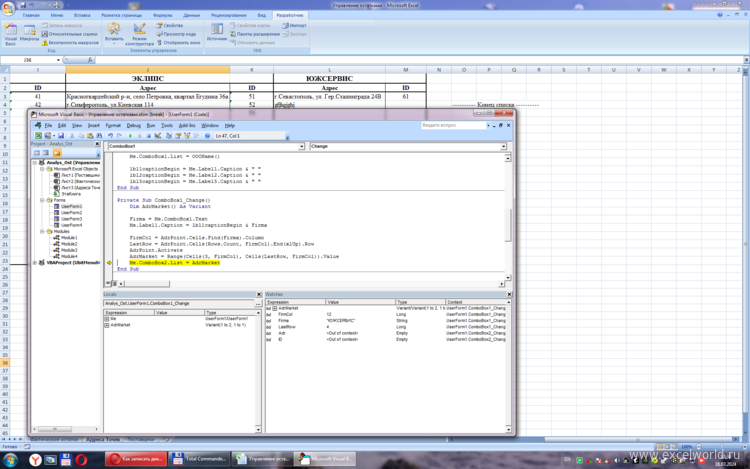Click Отобразить окно in ribbon
This screenshot has height=469, width=750.
[x=178, y=43]
